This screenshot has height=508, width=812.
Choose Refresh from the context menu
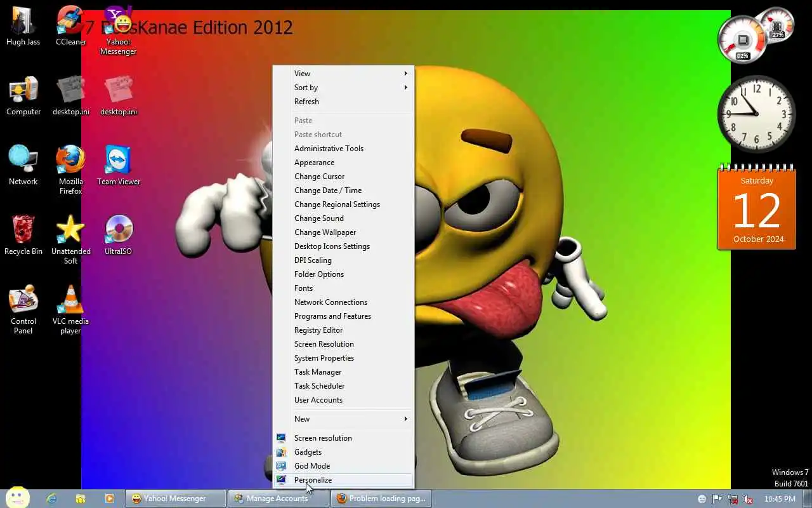[343, 102]
